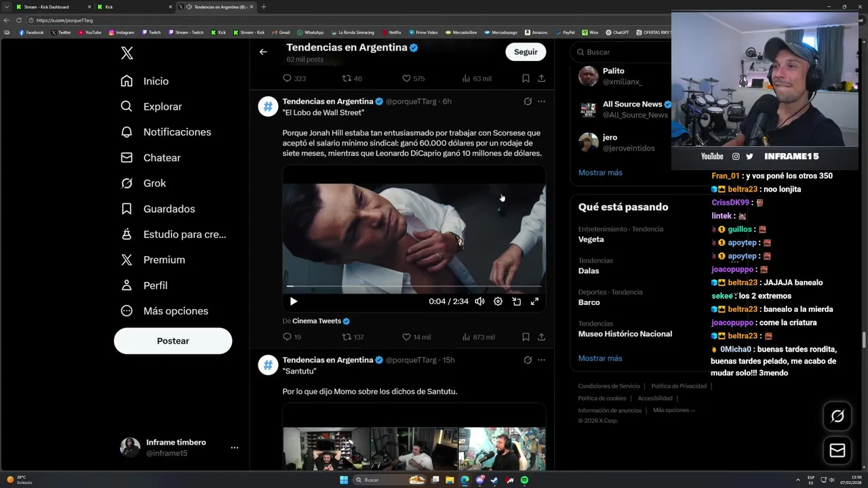The image size is (868, 488).
Task: Open the Windows Start menu
Action: 344,480
